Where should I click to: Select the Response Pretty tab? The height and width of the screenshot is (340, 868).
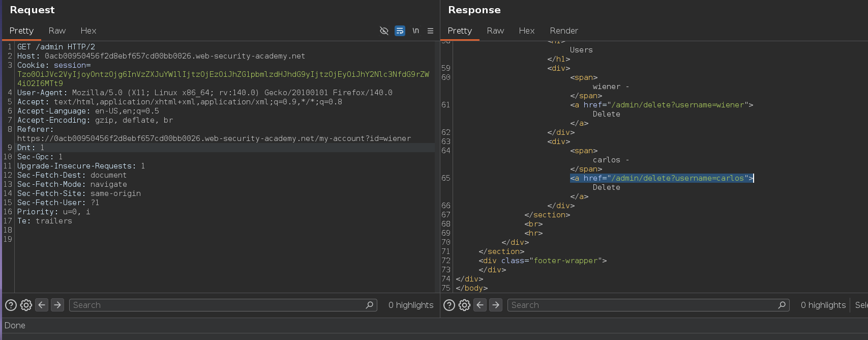click(x=460, y=31)
